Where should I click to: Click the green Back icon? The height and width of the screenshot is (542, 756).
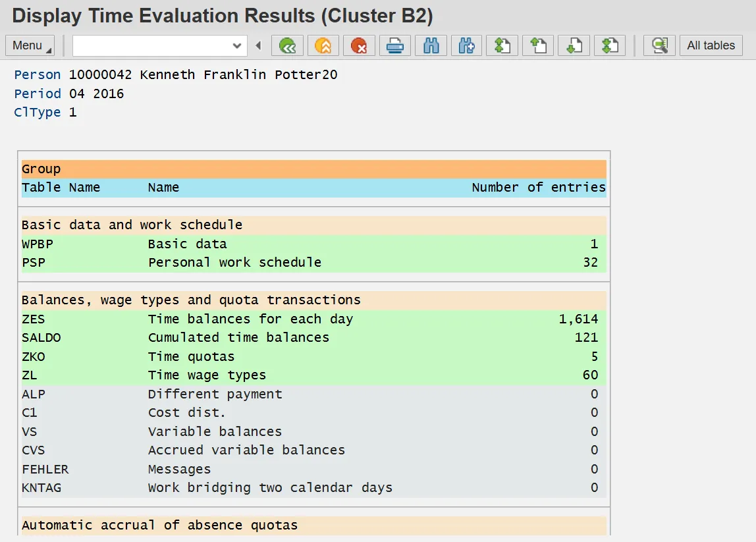pyautogui.click(x=288, y=45)
